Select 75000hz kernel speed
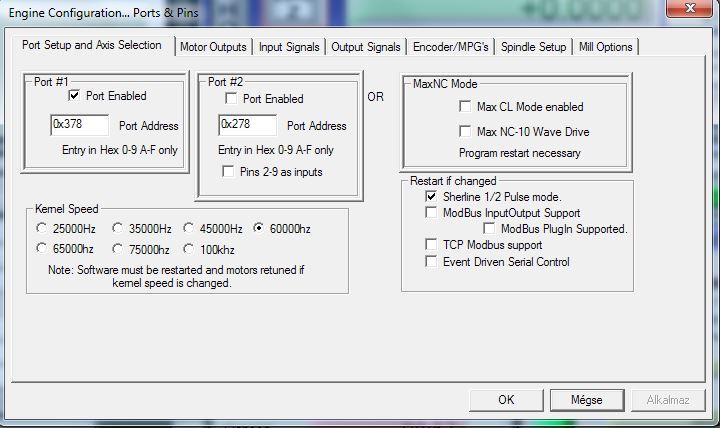 118,248
